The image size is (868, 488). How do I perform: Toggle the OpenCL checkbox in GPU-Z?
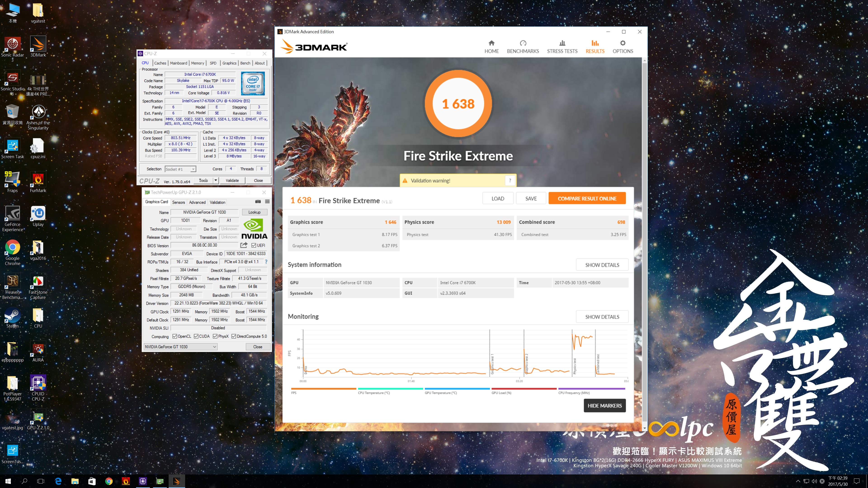click(x=175, y=336)
